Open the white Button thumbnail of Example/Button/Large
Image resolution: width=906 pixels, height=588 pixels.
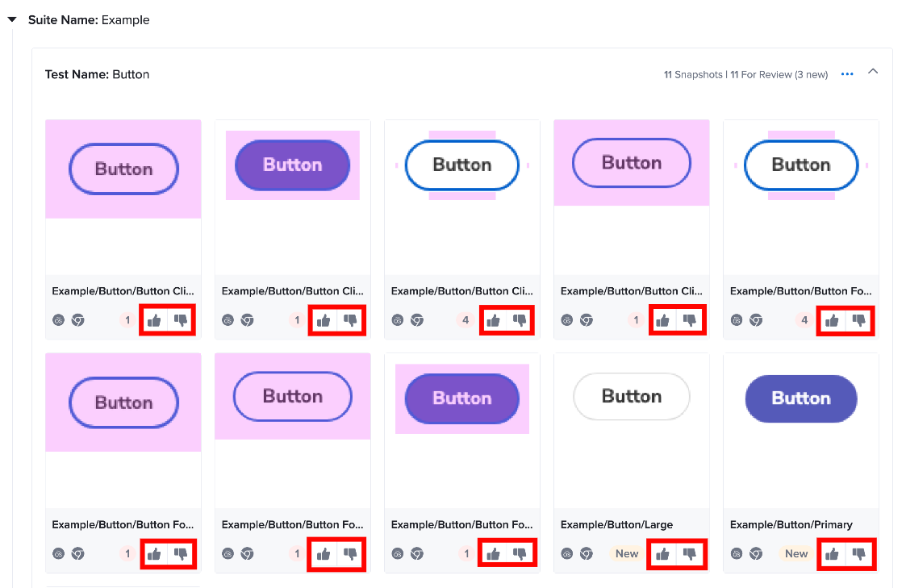(632, 431)
